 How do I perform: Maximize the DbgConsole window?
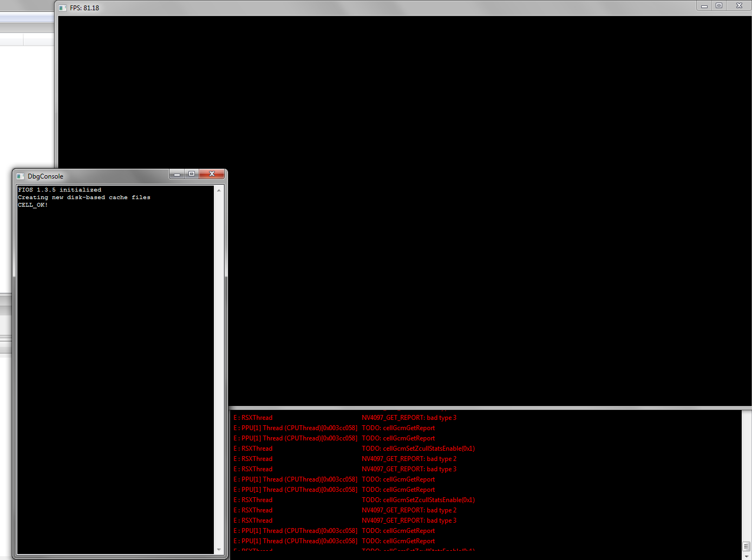[x=192, y=174]
